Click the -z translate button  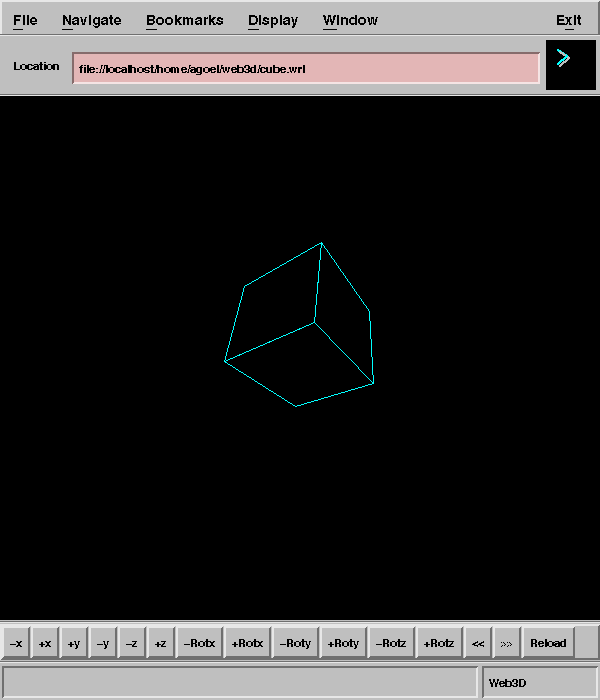(x=131, y=643)
